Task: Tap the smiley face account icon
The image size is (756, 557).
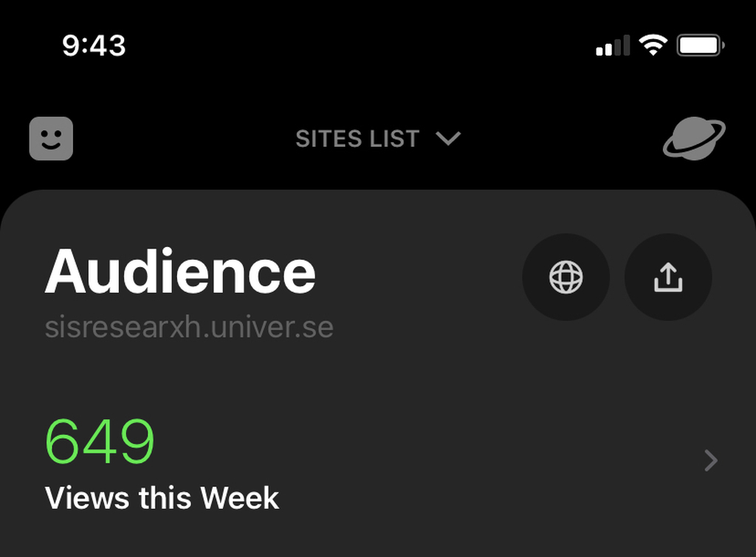Action: (x=51, y=138)
